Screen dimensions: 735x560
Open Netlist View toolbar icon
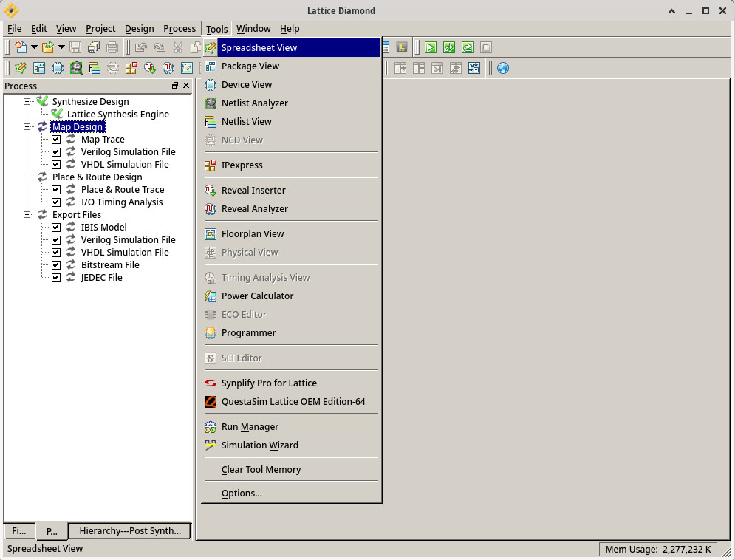pos(95,68)
